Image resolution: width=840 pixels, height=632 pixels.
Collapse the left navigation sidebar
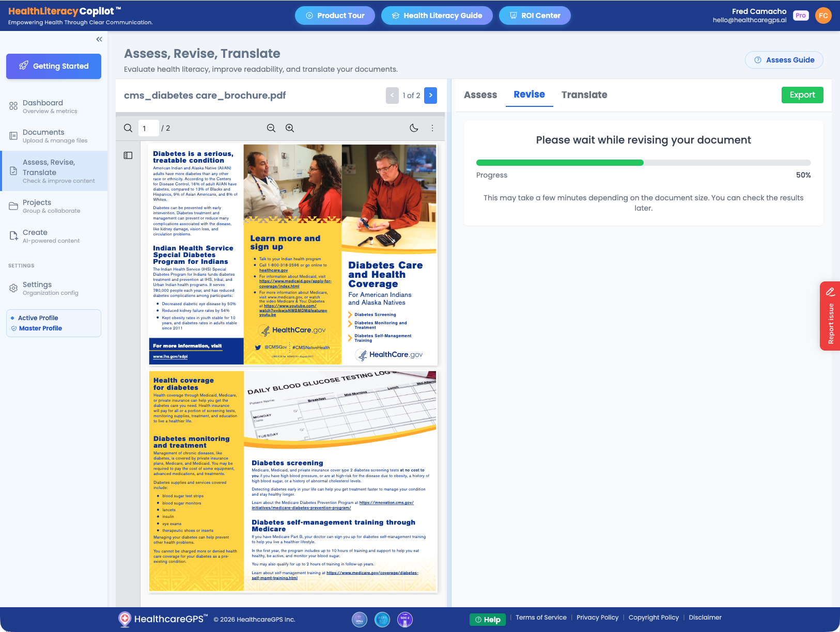99,39
